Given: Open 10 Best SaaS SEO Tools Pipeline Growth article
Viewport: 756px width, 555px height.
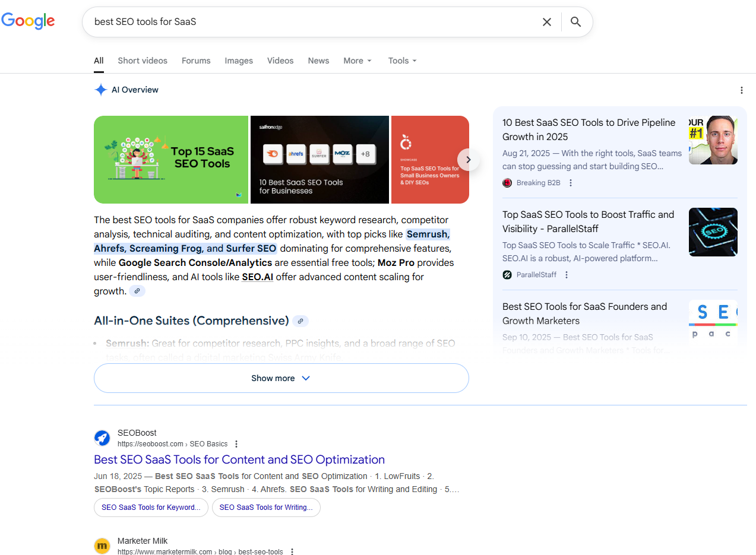Looking at the screenshot, I should pos(589,129).
